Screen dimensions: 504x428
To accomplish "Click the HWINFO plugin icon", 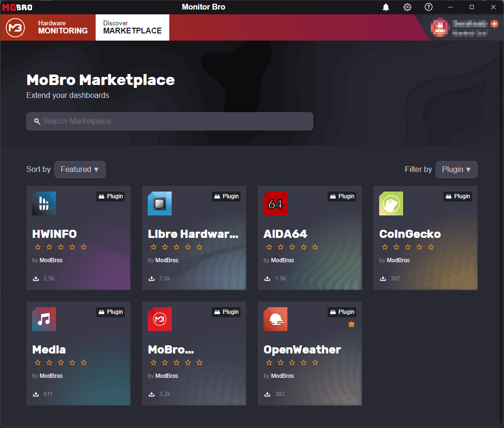I will [x=44, y=203].
